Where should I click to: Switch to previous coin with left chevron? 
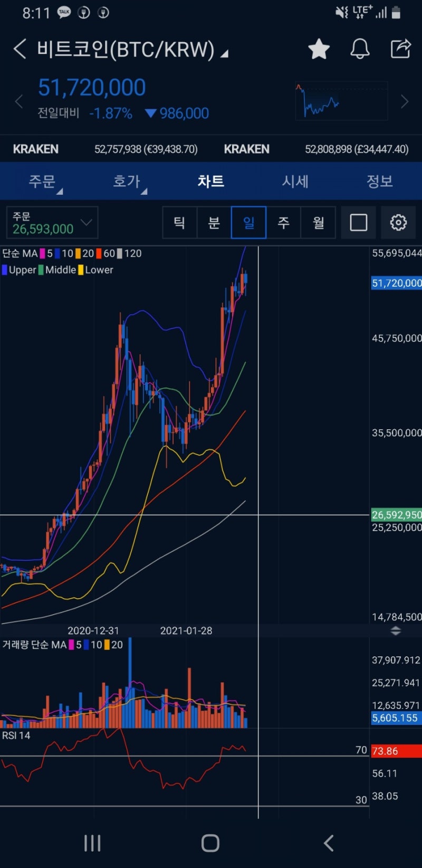19,101
